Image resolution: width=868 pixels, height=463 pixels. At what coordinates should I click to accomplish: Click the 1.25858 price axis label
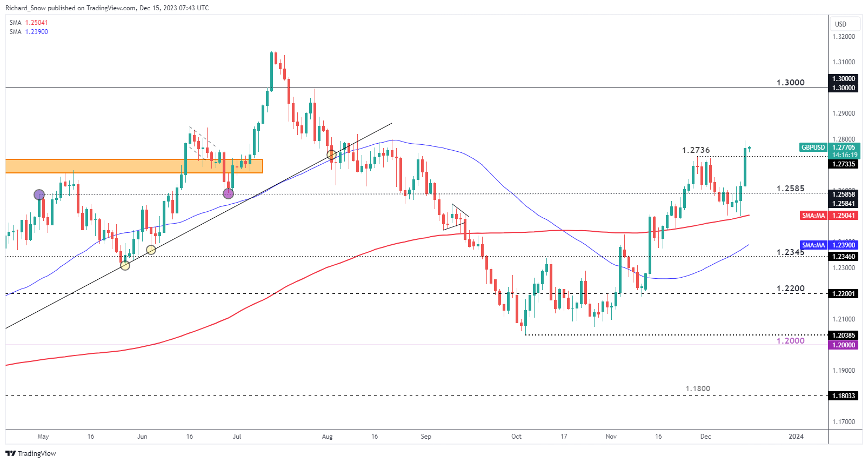(x=843, y=194)
